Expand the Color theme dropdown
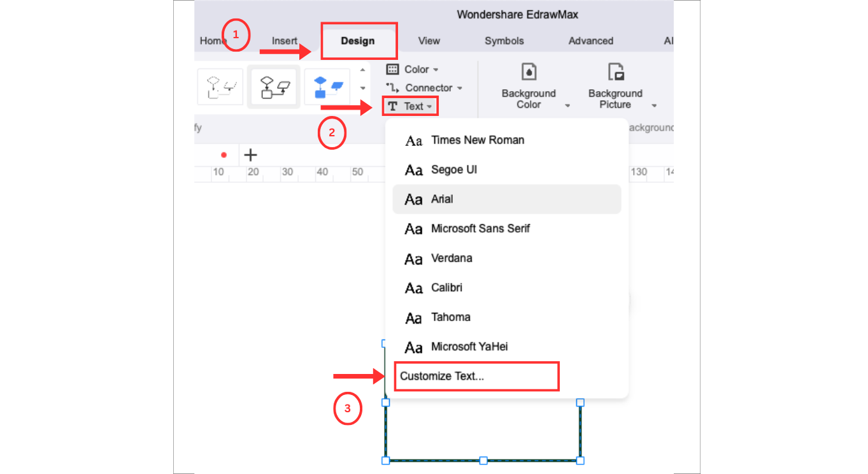Screen dimensions: 868x474 tap(436, 69)
